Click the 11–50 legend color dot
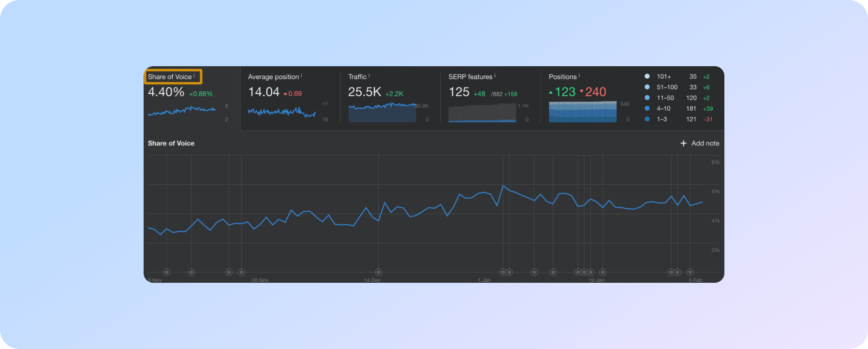 point(647,98)
